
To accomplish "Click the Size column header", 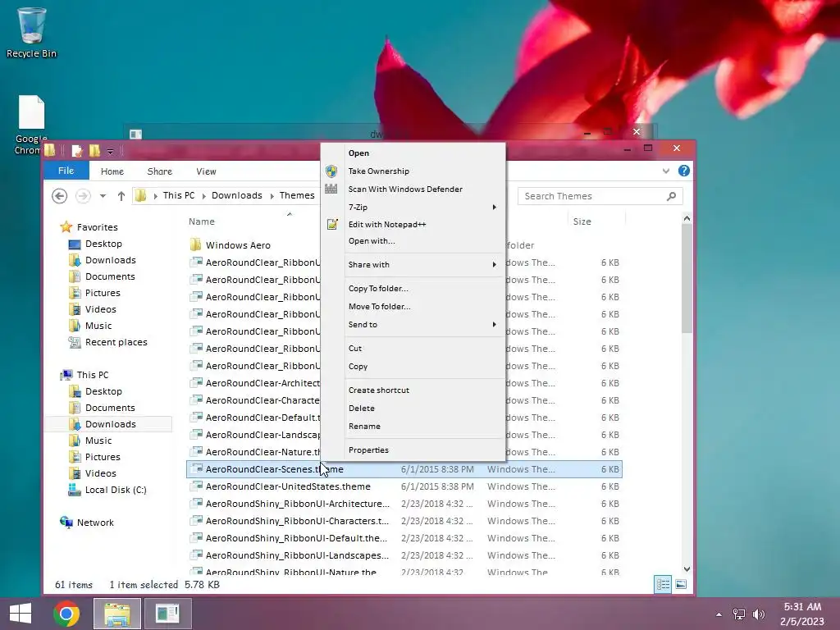I will click(x=582, y=221).
